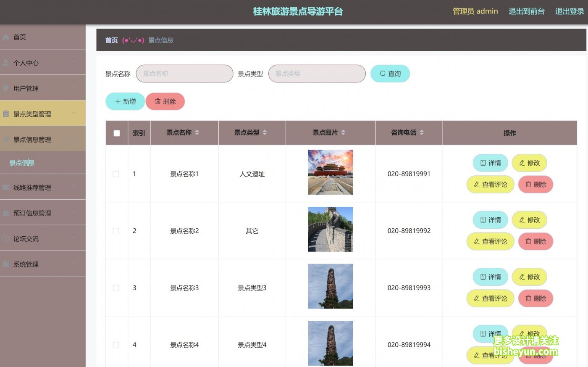Click the plus icon on 新增 button
The image size is (588, 367).
tap(118, 101)
